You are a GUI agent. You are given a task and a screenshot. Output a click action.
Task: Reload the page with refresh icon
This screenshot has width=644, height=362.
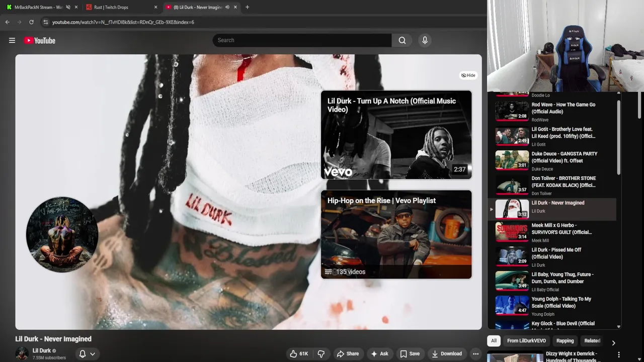(31, 22)
